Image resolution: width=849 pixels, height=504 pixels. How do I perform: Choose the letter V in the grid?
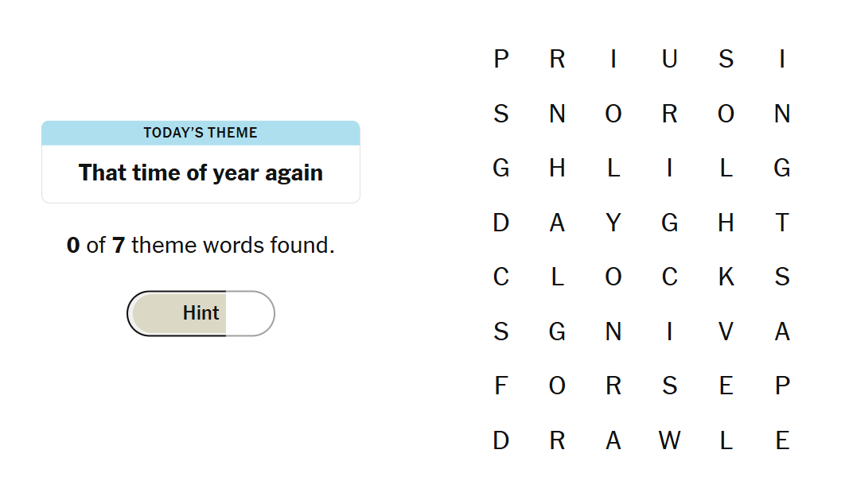pos(726,331)
